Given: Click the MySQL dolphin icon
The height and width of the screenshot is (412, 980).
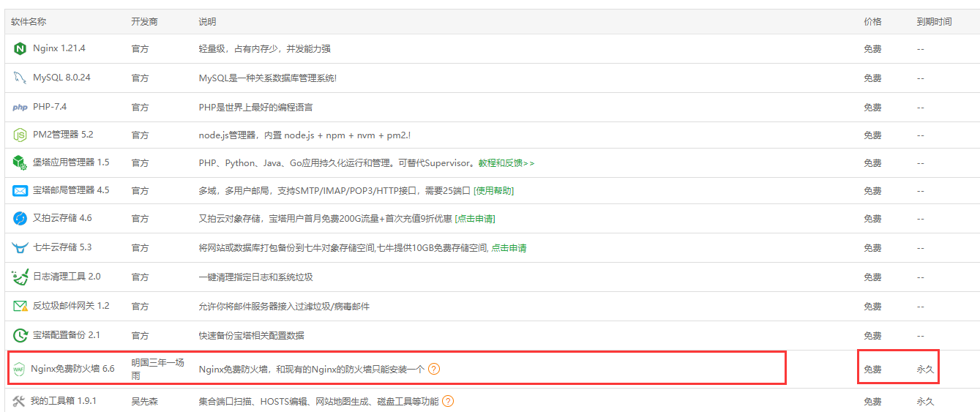Looking at the screenshot, I should click(20, 78).
